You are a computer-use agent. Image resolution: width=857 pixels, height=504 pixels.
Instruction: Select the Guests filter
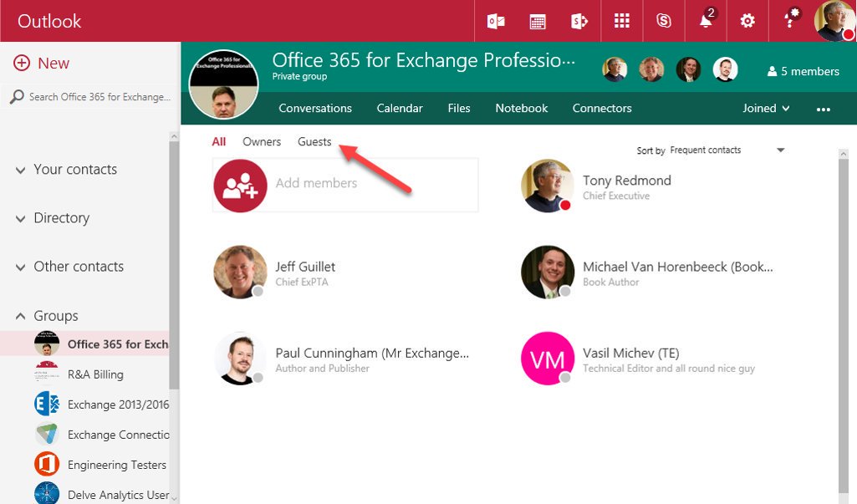(x=314, y=141)
